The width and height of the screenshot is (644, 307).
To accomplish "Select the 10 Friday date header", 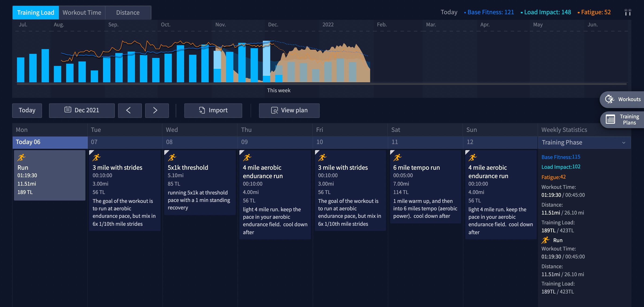I will pos(350,142).
